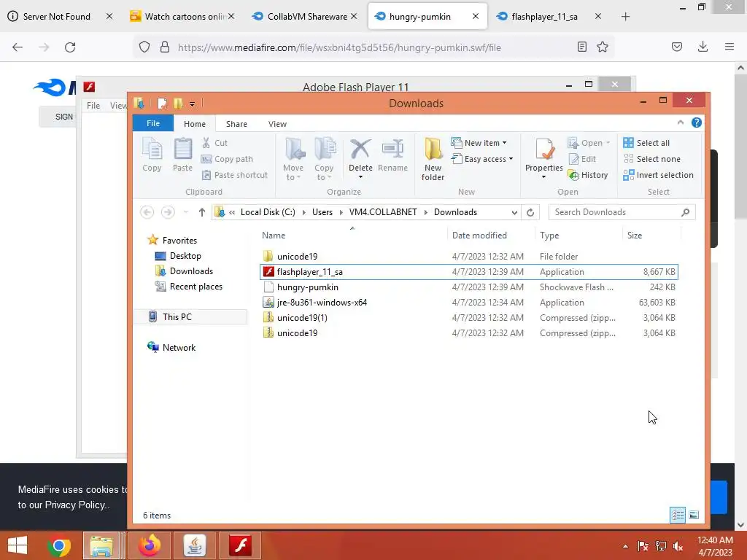Open the Move to ribbon button
747x560 pixels.
[x=293, y=159]
